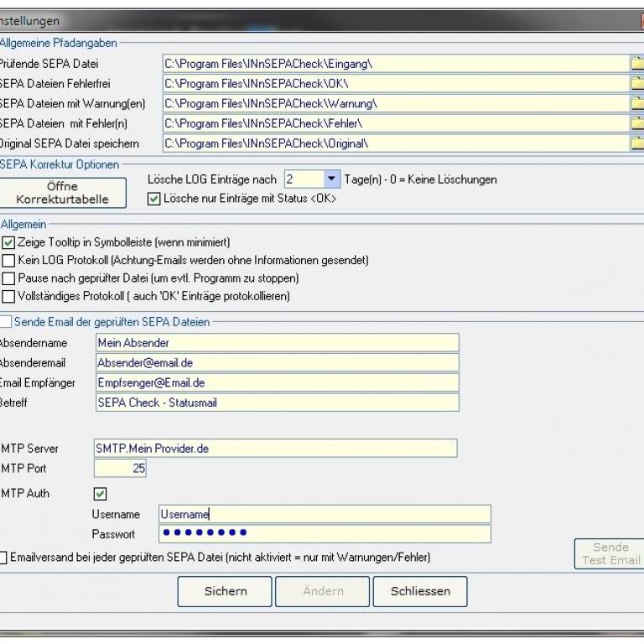Enable 'Kein LOG Protokoll' checkbox
This screenshot has width=644, height=644.
click(x=8, y=261)
